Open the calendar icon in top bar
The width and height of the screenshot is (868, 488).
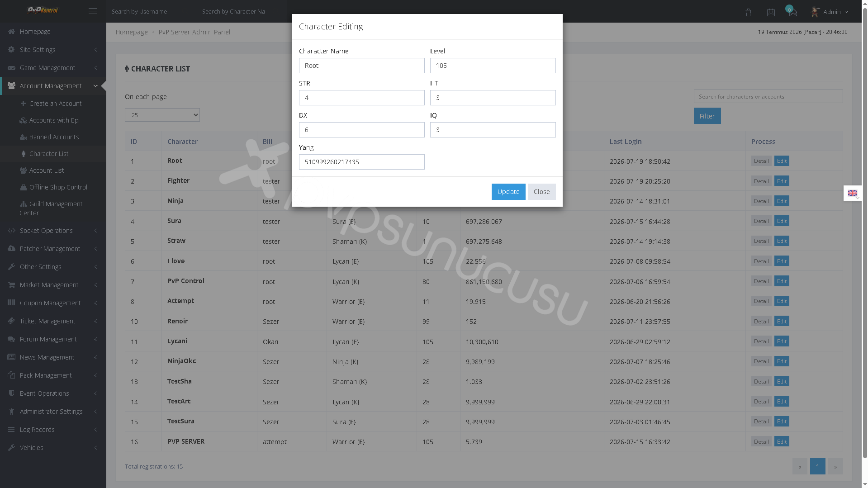click(x=771, y=13)
